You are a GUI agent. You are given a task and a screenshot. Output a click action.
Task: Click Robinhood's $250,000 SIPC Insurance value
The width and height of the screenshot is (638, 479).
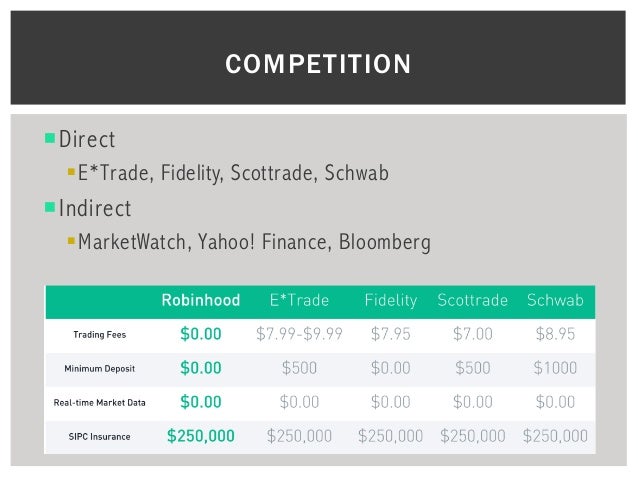click(201, 436)
